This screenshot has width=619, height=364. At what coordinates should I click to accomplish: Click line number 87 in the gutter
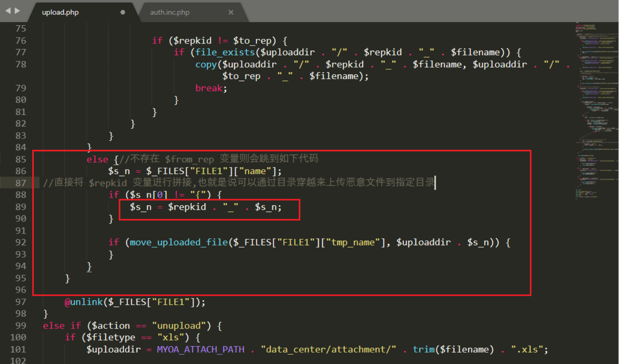pyautogui.click(x=20, y=183)
